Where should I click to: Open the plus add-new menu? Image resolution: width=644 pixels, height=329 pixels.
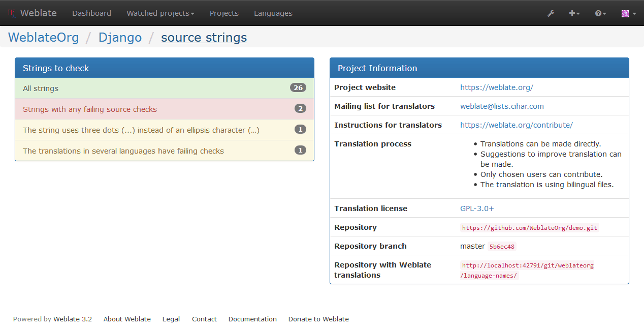tap(574, 13)
